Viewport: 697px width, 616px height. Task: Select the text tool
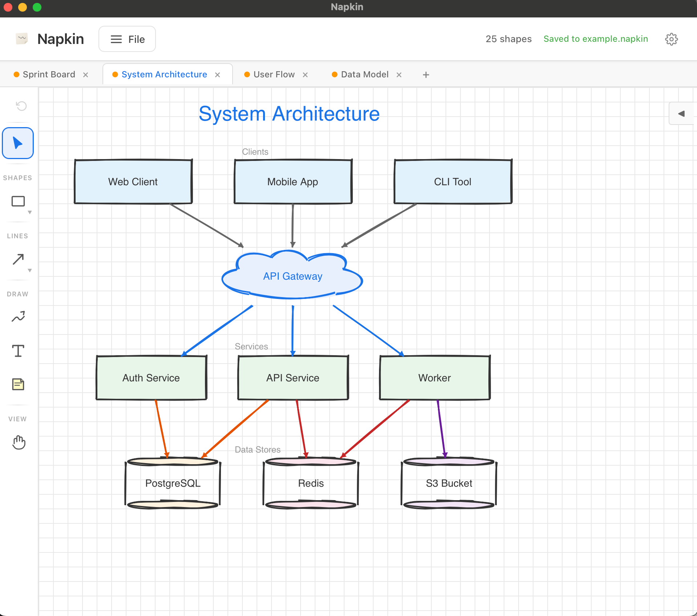click(17, 350)
